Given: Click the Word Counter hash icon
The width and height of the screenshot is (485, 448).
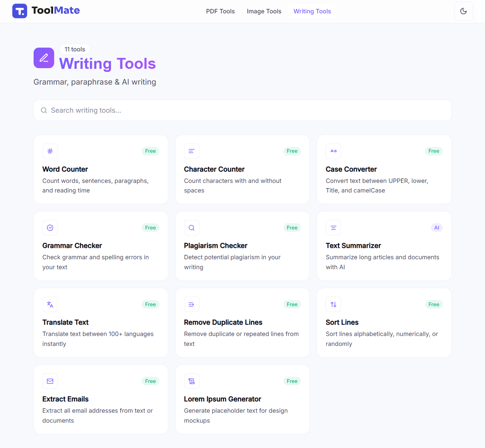Looking at the screenshot, I should click(50, 151).
